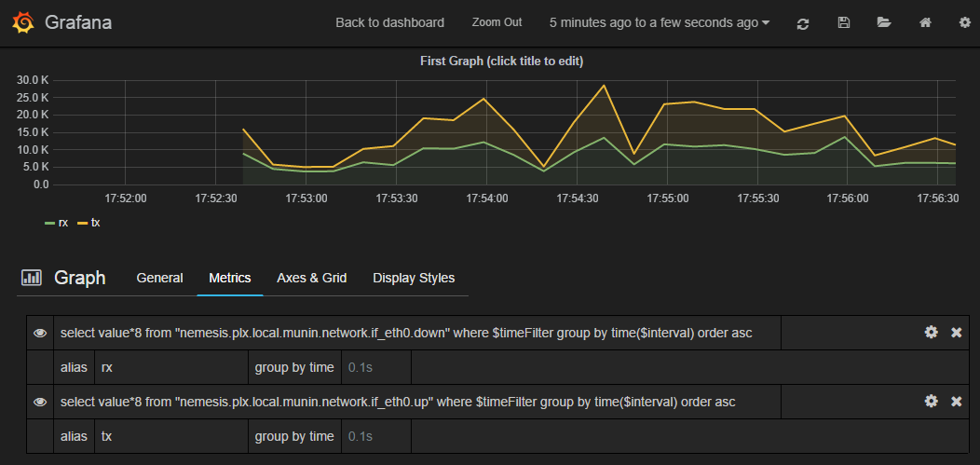
Task: Open the Axes & Grid tab
Action: pyautogui.click(x=312, y=278)
